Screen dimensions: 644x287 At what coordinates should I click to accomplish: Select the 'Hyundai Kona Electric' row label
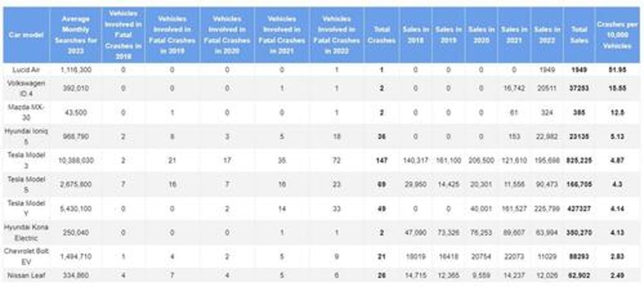26,232
